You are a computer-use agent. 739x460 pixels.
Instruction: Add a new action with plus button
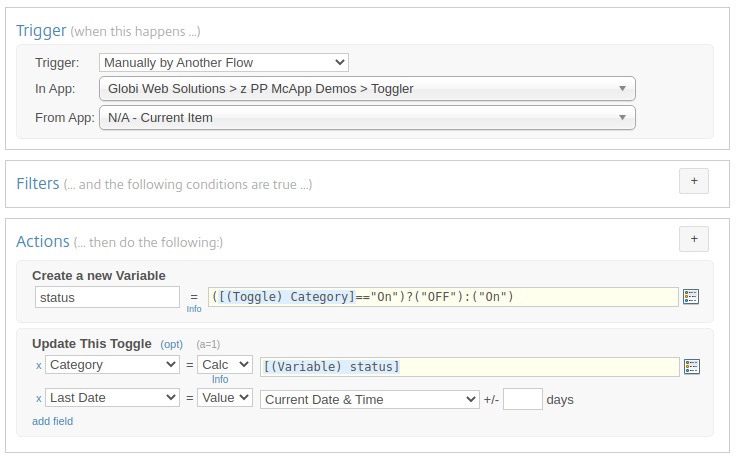[x=694, y=239]
